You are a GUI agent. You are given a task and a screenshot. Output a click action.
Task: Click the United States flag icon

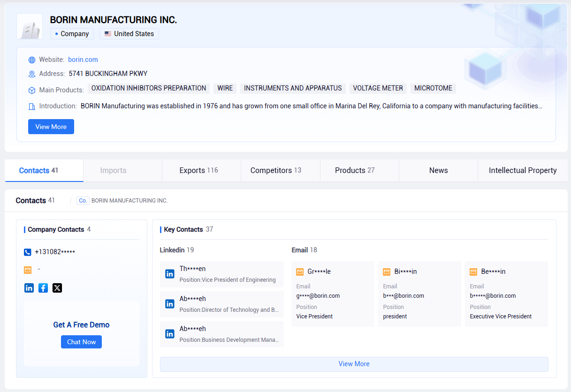tap(108, 34)
